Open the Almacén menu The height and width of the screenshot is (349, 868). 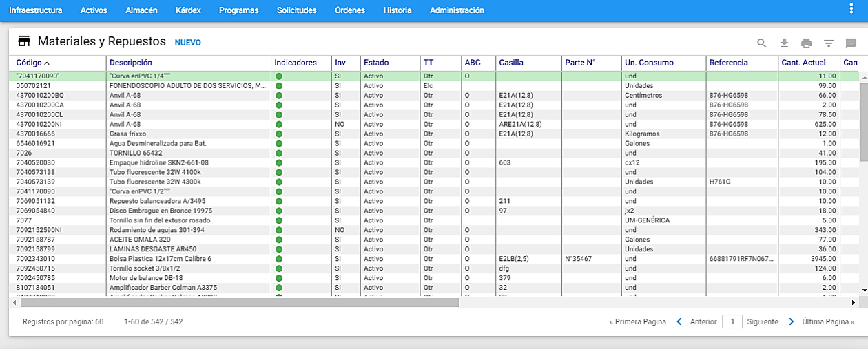[x=142, y=10]
